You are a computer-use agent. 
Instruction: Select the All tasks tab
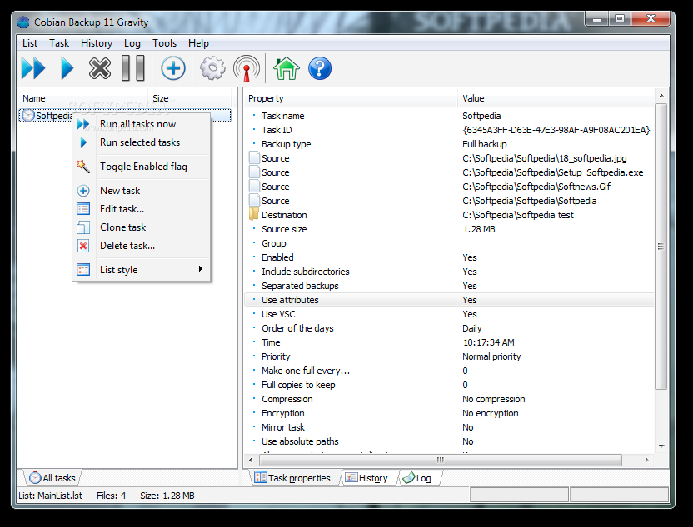[53, 478]
